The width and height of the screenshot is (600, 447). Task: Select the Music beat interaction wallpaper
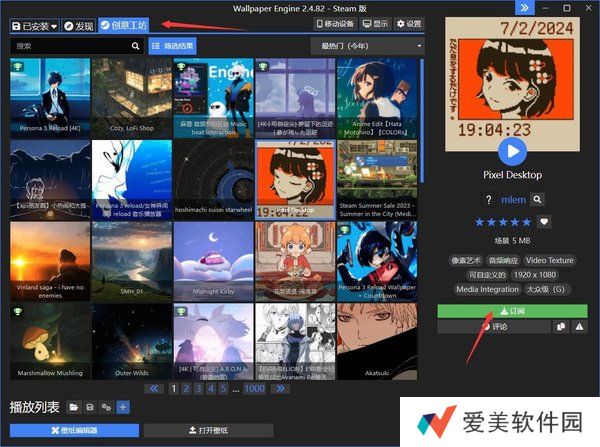[x=214, y=98]
